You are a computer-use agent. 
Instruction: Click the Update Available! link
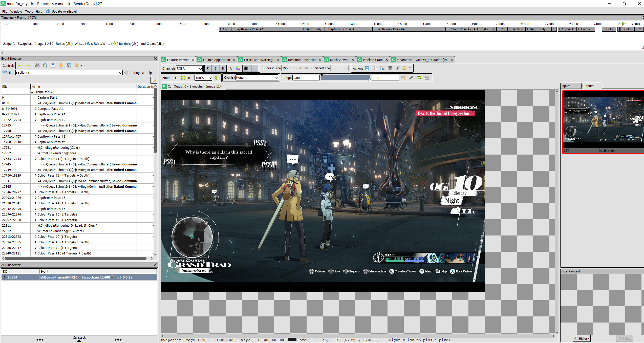(x=64, y=11)
